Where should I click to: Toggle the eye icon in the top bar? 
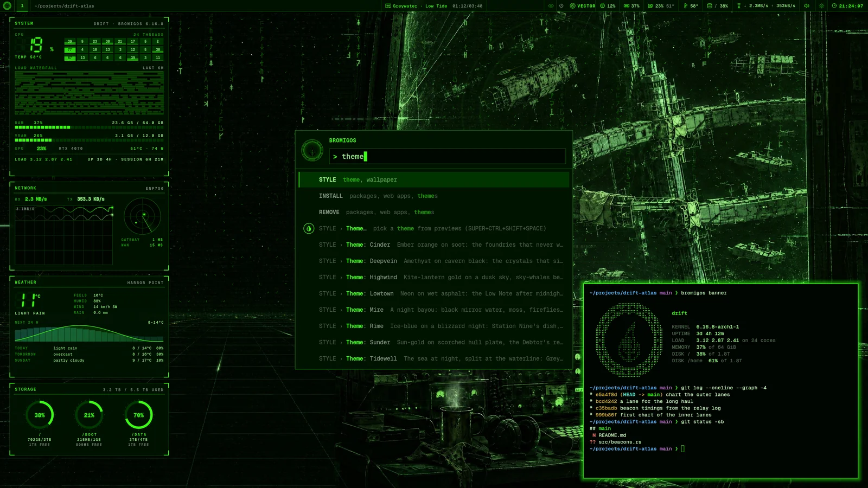tap(551, 6)
